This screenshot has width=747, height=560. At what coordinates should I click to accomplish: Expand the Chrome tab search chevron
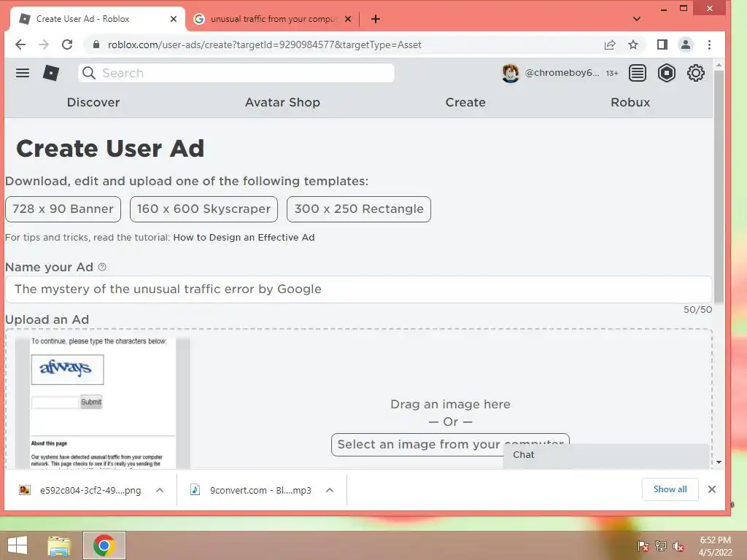(x=636, y=19)
